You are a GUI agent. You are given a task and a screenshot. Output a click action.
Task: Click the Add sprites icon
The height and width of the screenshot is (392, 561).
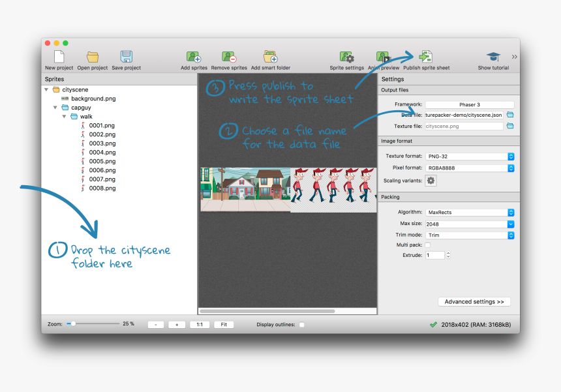point(194,57)
